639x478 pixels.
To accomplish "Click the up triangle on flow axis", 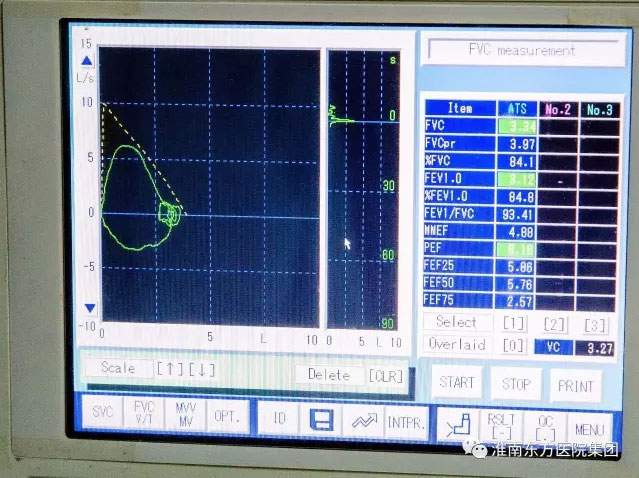I will (x=87, y=62).
